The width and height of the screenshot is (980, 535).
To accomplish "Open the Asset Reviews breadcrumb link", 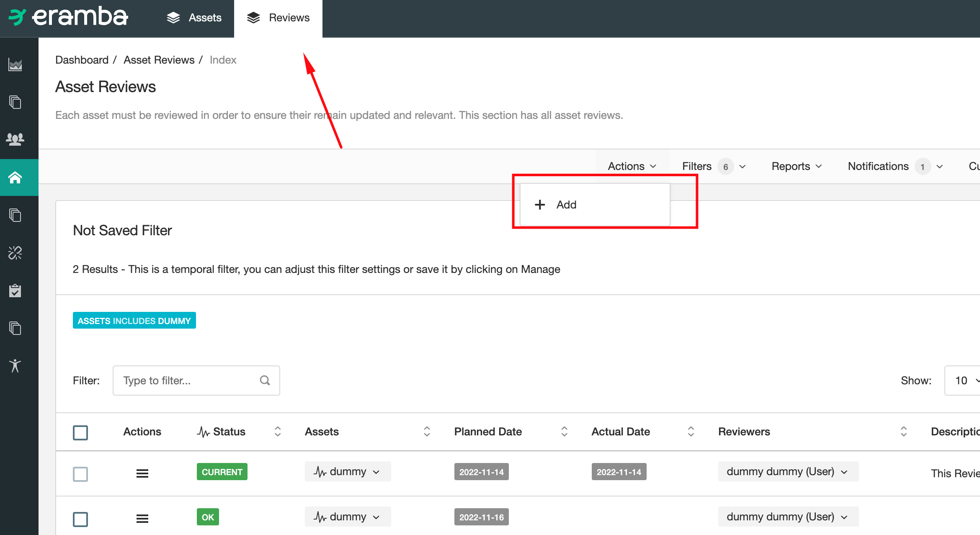I will pyautogui.click(x=159, y=60).
